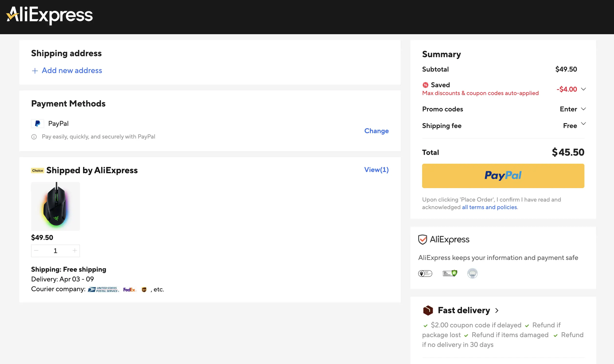Expand the Saved discount details chevron
614x364 pixels.
[584, 89]
